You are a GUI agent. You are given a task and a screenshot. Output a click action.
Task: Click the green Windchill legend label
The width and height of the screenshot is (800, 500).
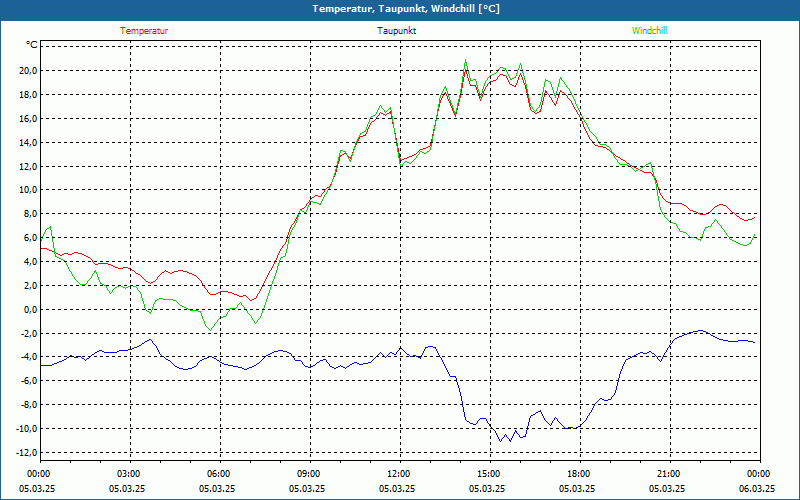[x=649, y=31]
